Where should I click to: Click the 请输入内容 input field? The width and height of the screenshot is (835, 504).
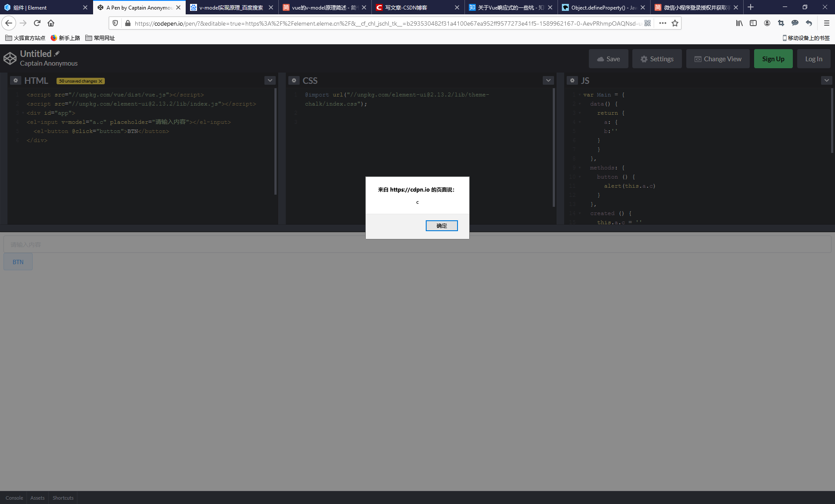tap(174, 244)
